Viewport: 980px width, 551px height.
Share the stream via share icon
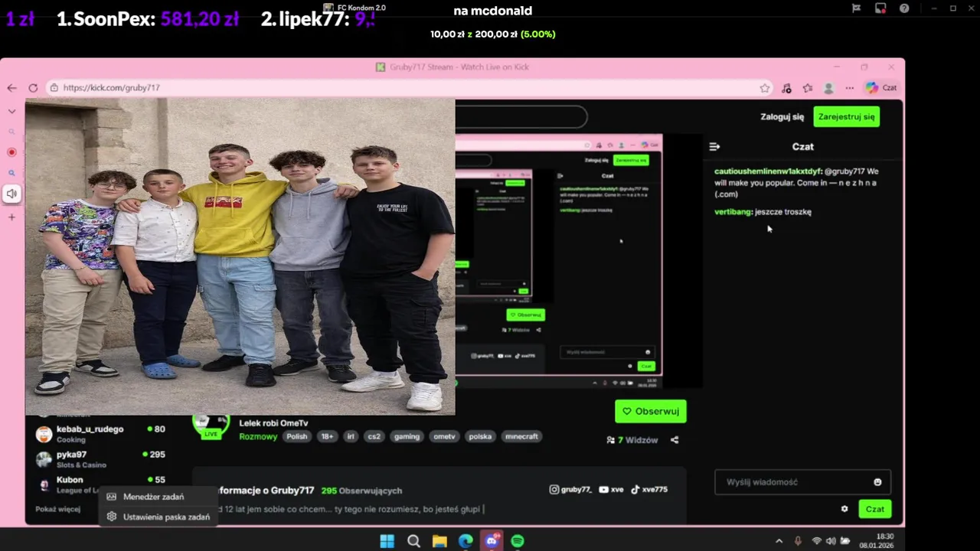tap(675, 440)
